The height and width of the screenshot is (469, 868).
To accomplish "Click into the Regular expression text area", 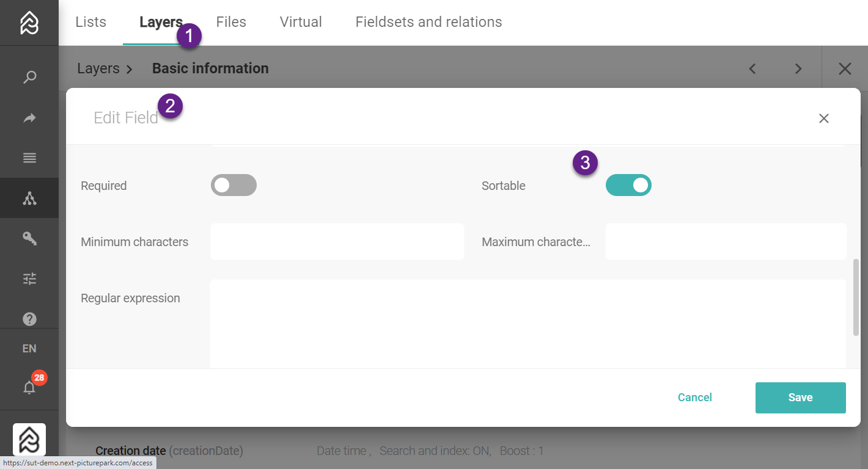I will click(x=528, y=324).
